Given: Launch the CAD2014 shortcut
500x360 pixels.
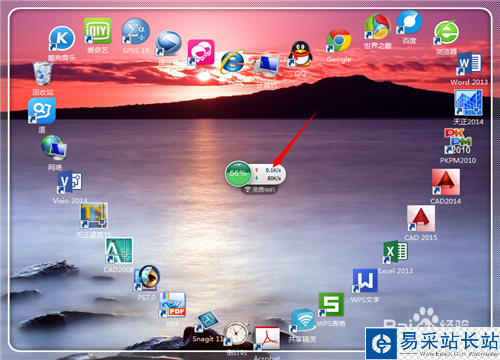Looking at the screenshot, I should [x=446, y=182].
